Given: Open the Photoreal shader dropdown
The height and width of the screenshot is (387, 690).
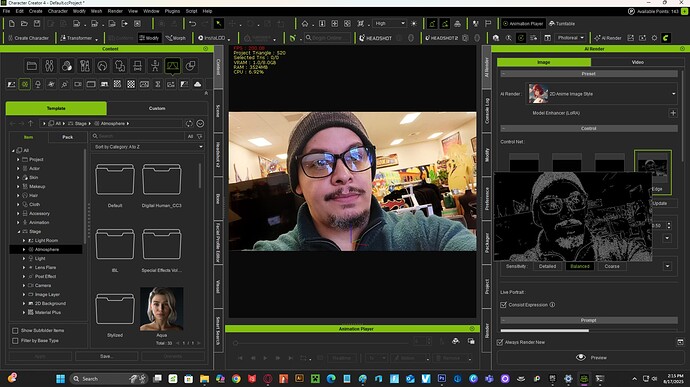Looking at the screenshot, I should click(571, 38).
